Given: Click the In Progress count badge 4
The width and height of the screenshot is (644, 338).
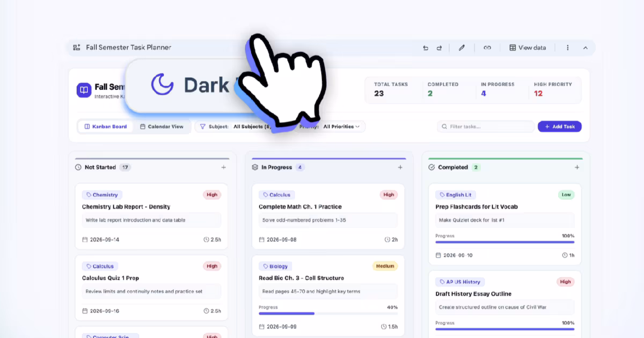Looking at the screenshot, I should point(300,167).
